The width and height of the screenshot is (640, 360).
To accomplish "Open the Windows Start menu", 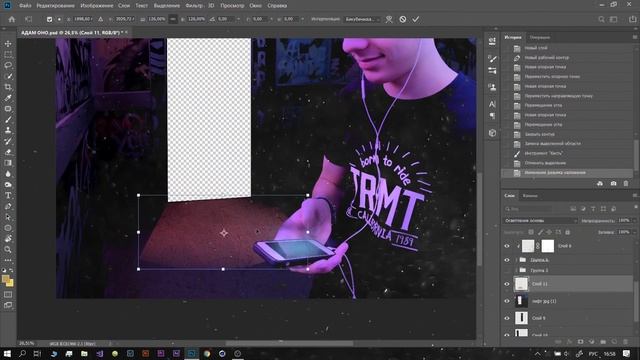I will (7, 353).
